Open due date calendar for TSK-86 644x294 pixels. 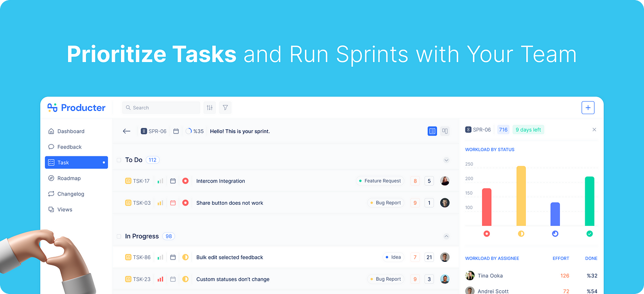[x=173, y=257]
